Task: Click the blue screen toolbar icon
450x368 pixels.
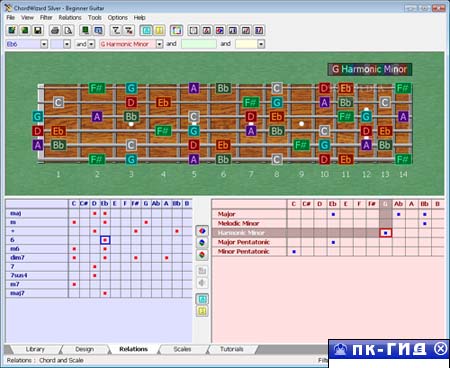Action: coord(98,30)
